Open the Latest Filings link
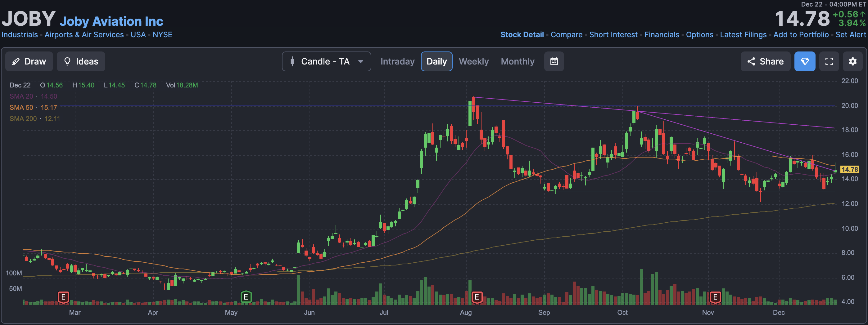868x325 pixels. (743, 35)
